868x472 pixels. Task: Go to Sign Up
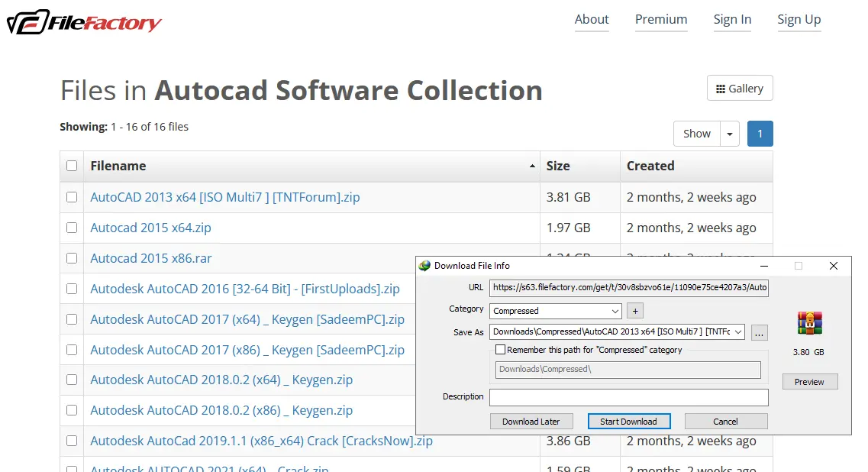pos(799,19)
